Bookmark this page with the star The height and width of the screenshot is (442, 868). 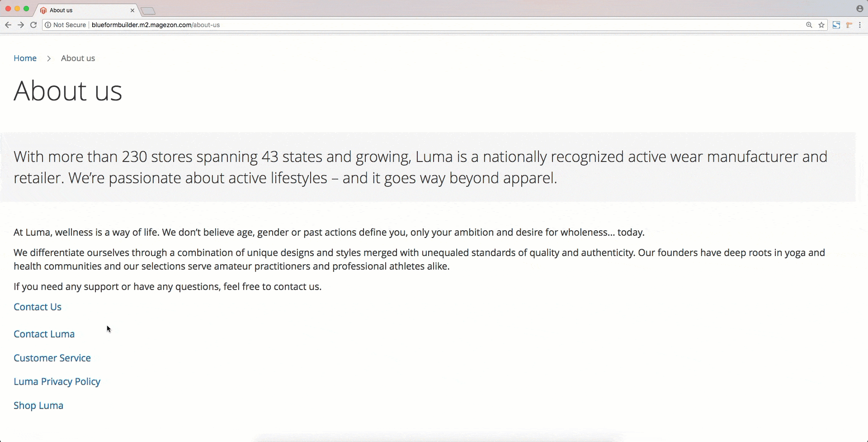point(821,25)
